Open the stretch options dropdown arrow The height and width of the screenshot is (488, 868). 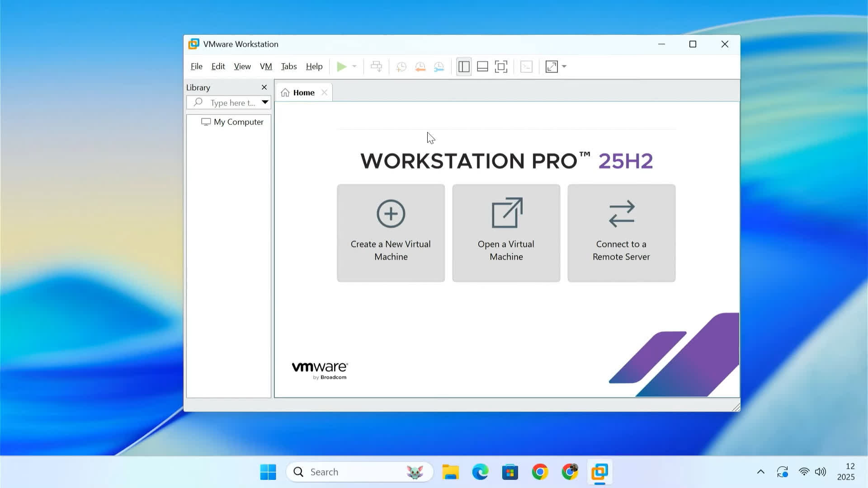click(x=564, y=67)
